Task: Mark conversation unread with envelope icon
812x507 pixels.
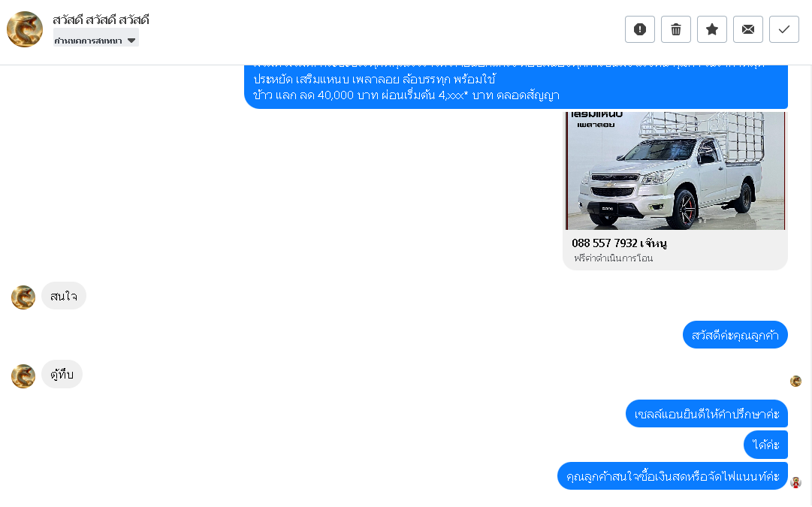Action: 748,29
